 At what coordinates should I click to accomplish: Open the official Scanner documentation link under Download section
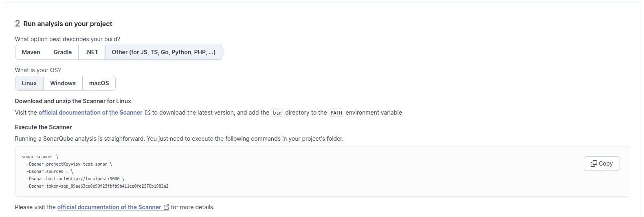90,113
